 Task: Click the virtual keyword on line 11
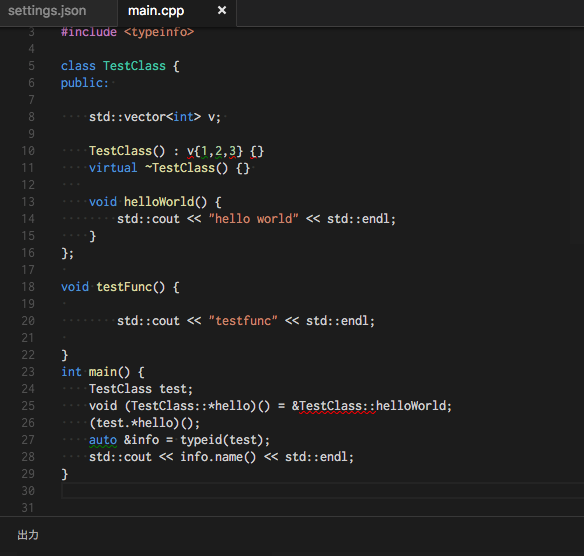point(113,168)
